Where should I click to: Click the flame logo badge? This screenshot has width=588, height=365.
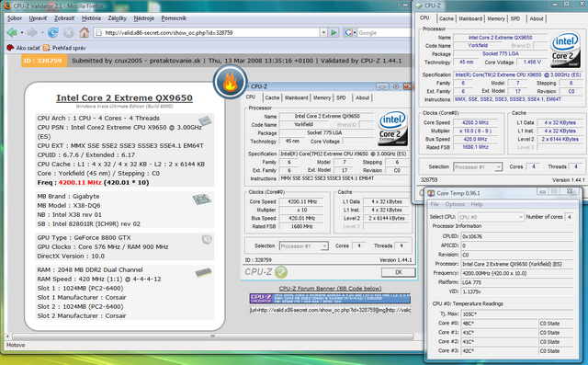pos(230,82)
